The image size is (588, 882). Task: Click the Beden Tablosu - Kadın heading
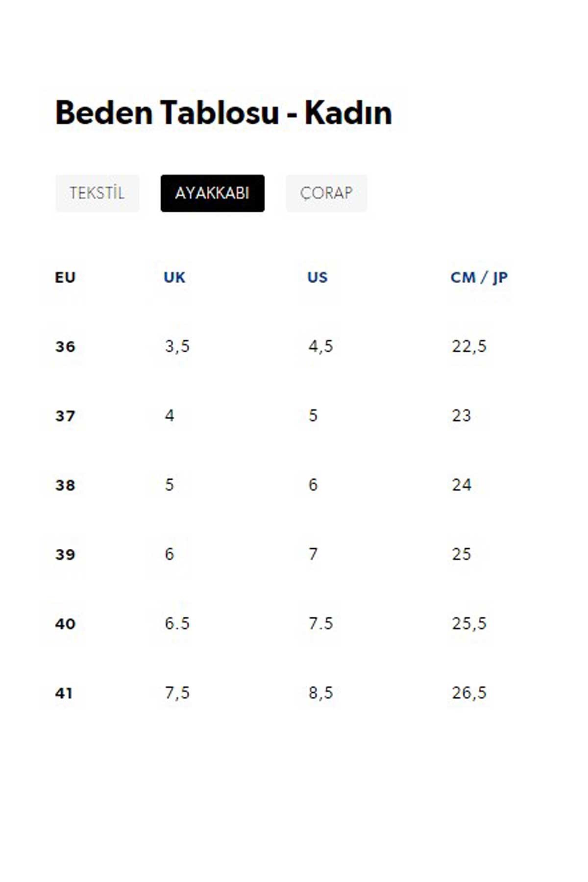tap(224, 113)
